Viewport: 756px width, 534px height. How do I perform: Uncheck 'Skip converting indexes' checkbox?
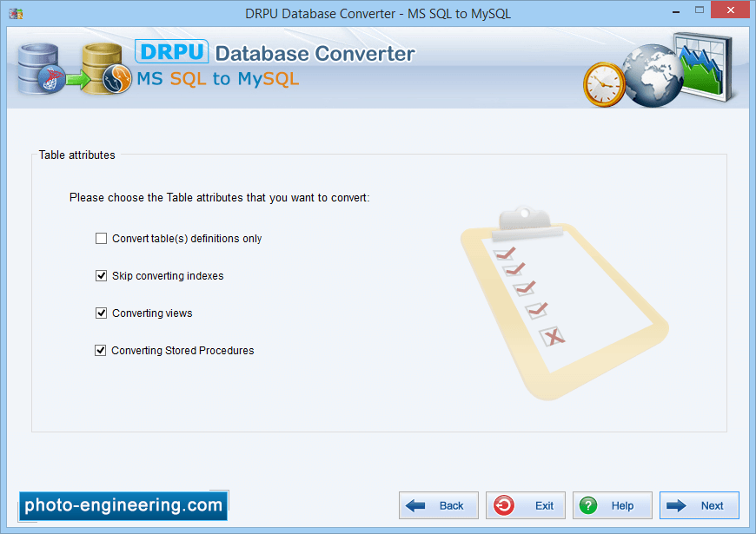point(101,275)
